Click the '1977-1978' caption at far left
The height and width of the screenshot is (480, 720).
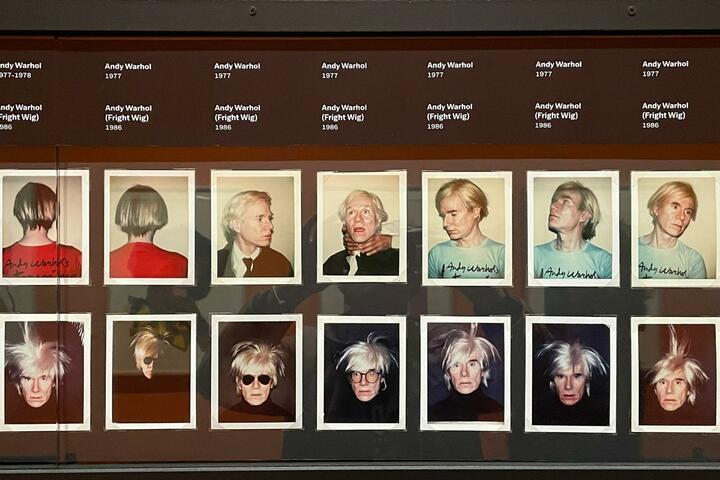[16, 75]
